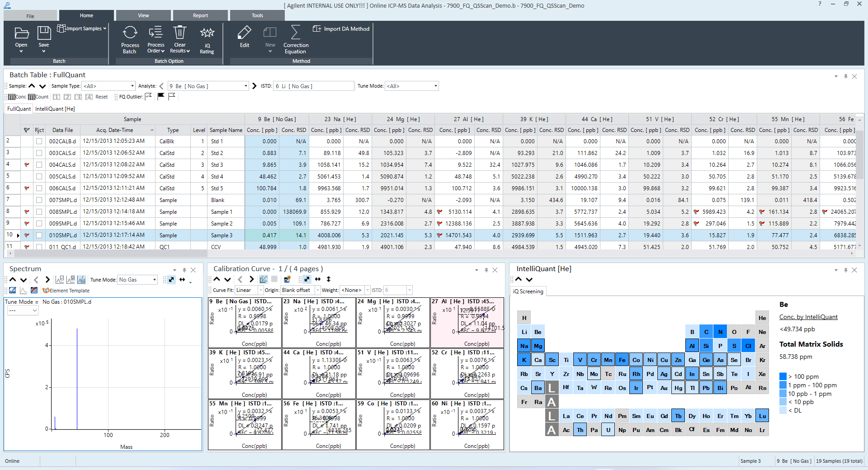Open the 27 Al calibration curve thumbnail
The width and height of the screenshot is (868, 470).
coord(467,323)
